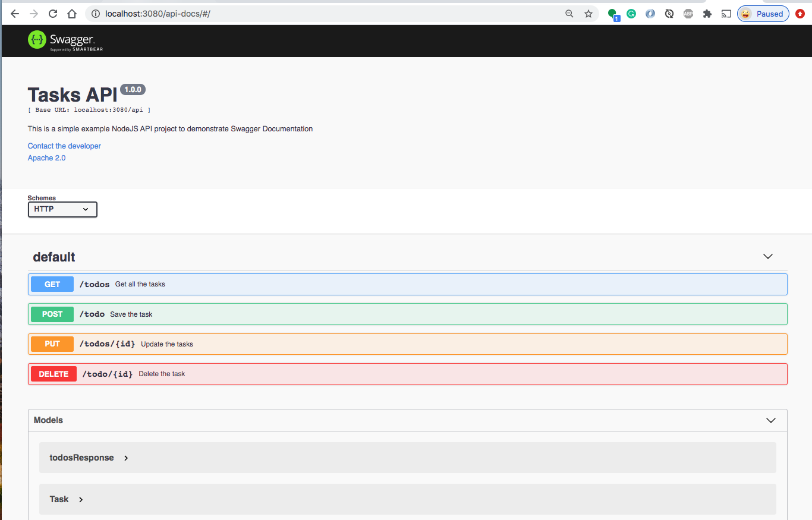Open the green extension with badge 1

(x=613, y=14)
